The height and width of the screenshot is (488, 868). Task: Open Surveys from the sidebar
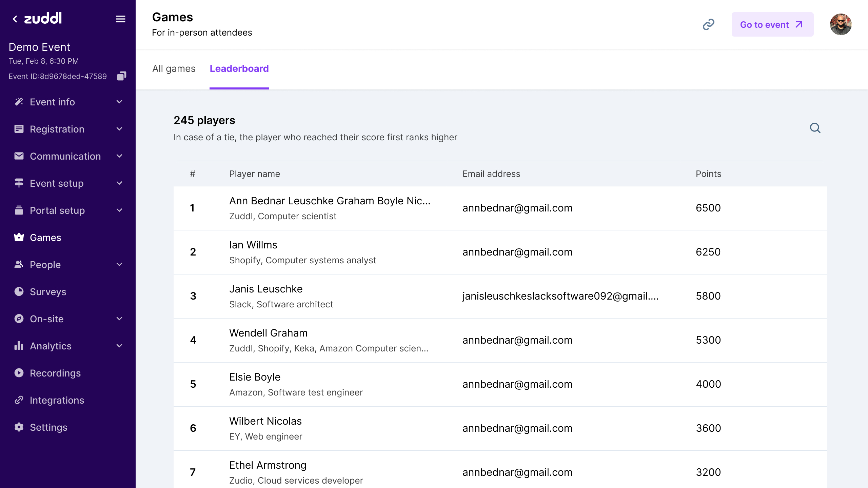[48, 292]
